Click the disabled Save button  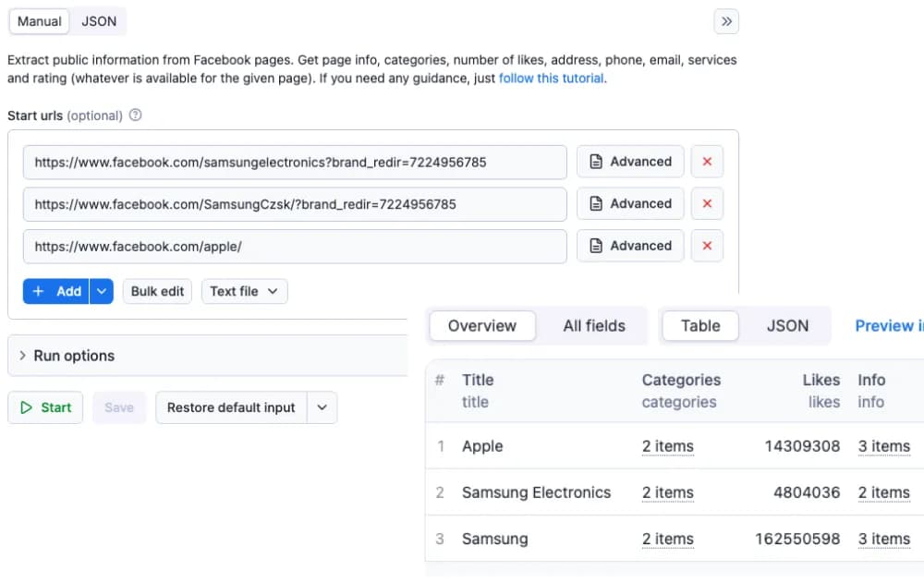click(x=119, y=407)
